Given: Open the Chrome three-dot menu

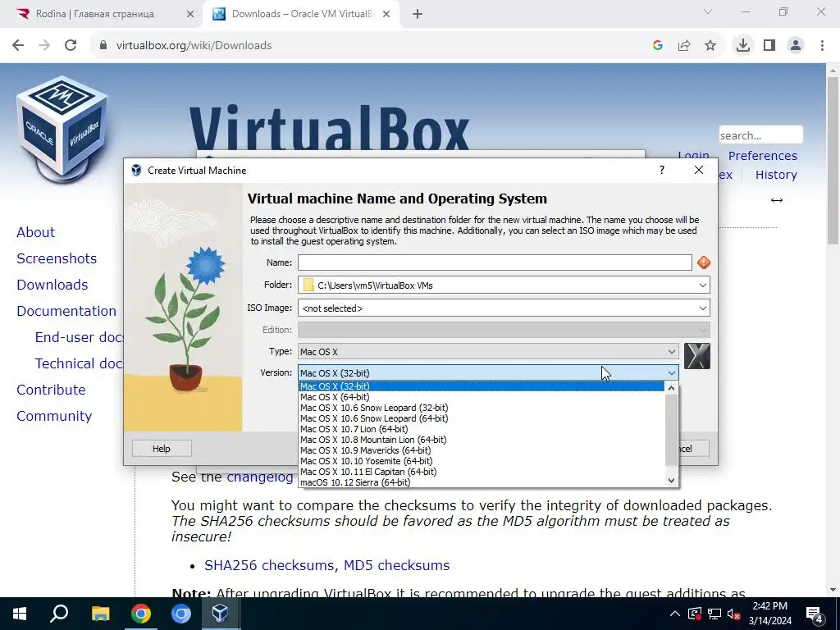Looking at the screenshot, I should coord(822,46).
